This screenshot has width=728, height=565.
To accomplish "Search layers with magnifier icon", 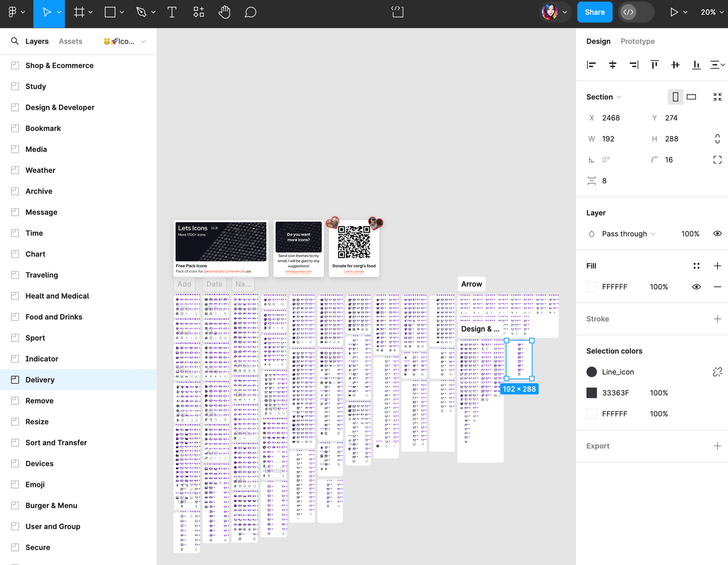I will (x=15, y=41).
